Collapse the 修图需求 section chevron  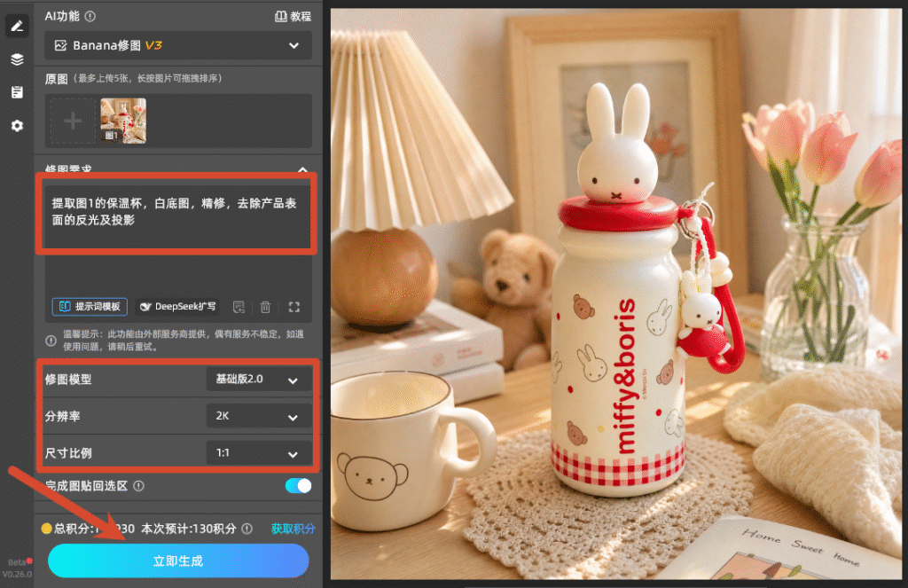[x=303, y=169]
